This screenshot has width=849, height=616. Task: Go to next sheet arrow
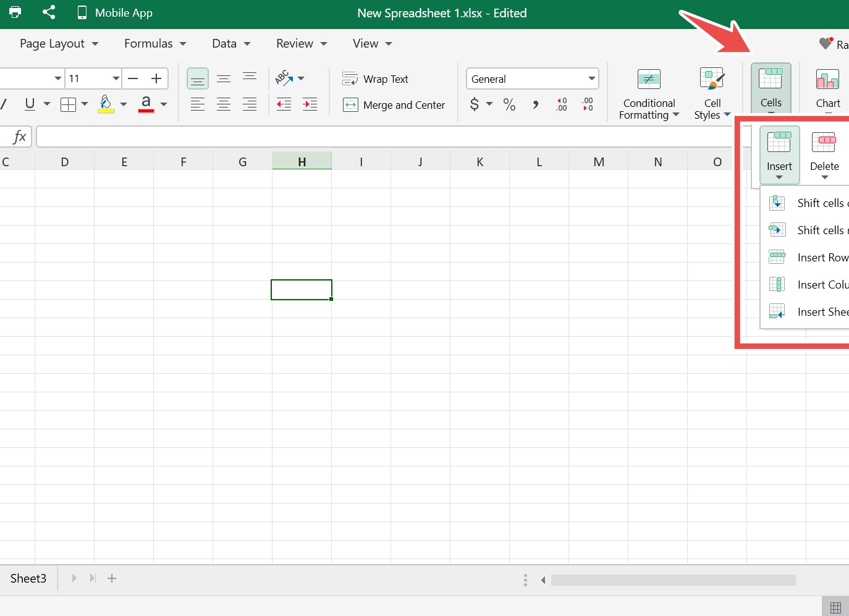pyautogui.click(x=74, y=578)
